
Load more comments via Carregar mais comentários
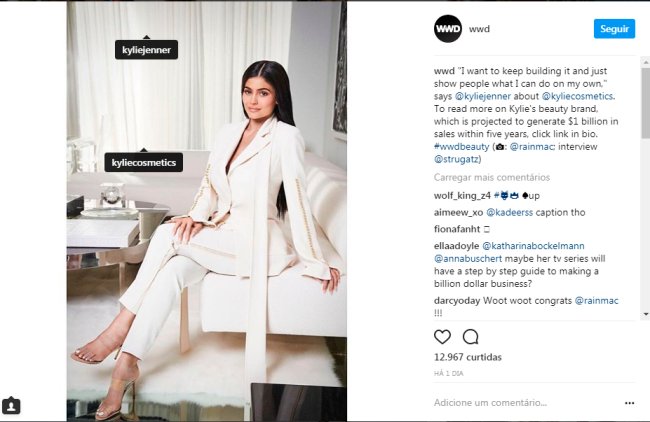[x=492, y=177]
